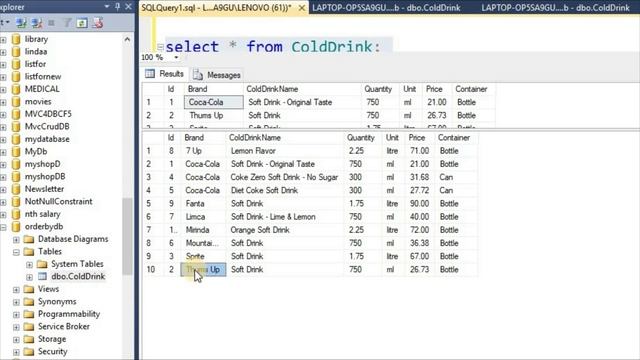Image resolution: width=640 pixels, height=360 pixels.
Task: Collapse the orderbydb database node
Action: coord(3,227)
